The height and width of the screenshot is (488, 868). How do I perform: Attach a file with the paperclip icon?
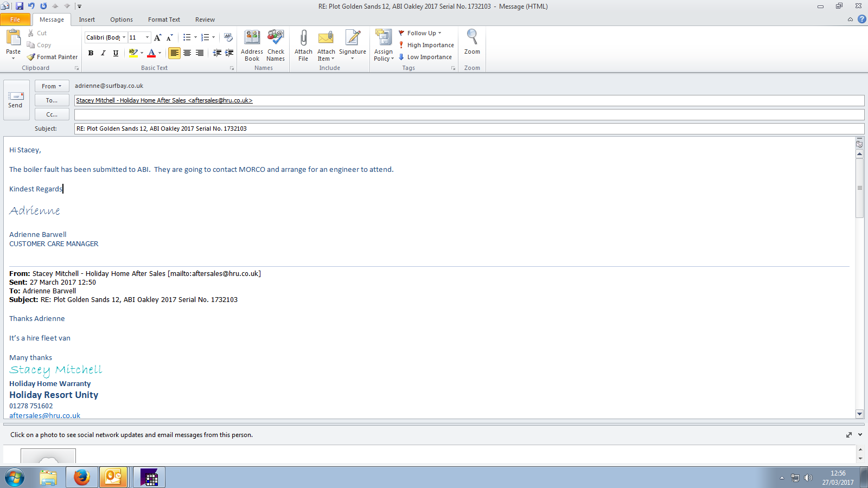click(303, 46)
